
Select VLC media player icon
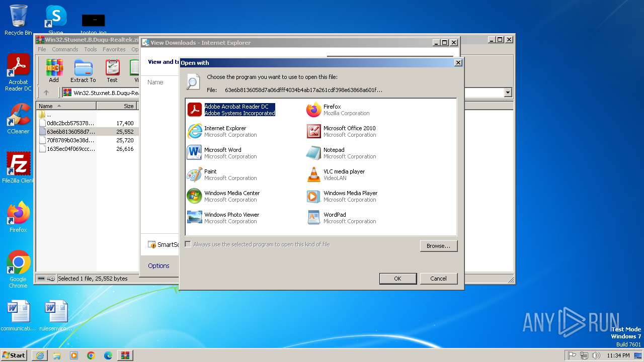pos(313,174)
